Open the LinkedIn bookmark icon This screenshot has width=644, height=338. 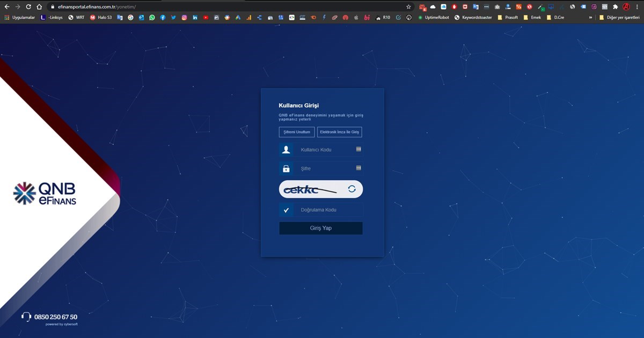[195, 17]
